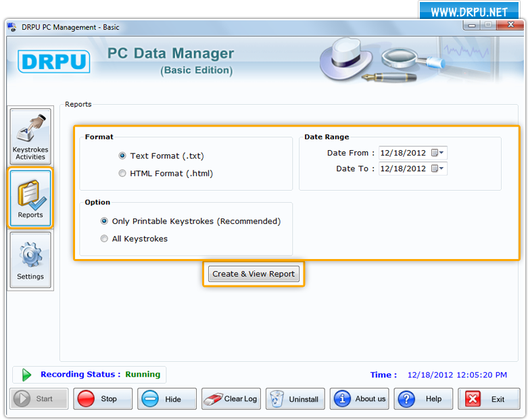528x420 pixels.
Task: Open the Keystrokes Activities panel
Action: coord(30,136)
